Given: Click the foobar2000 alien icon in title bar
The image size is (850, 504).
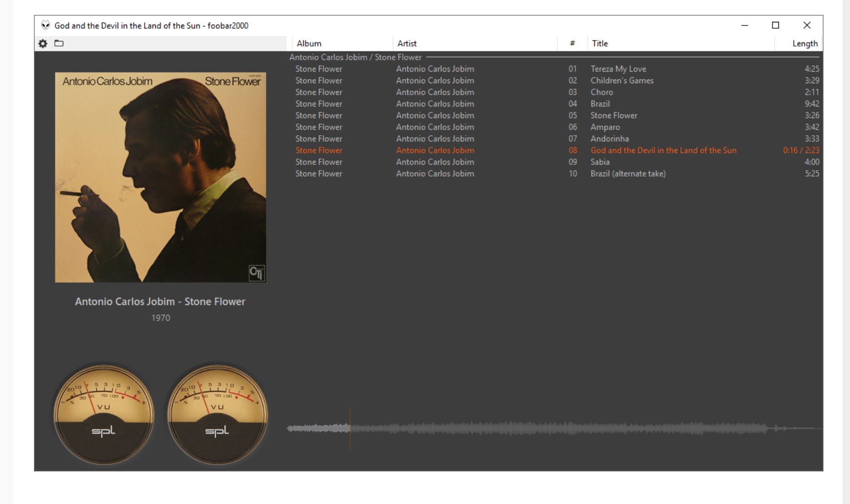Looking at the screenshot, I should tap(45, 25).
